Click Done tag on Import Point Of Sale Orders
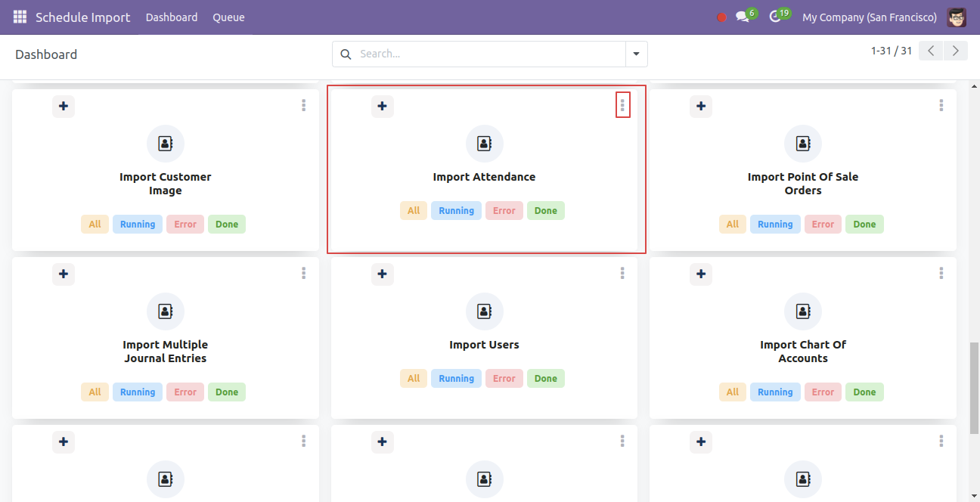980x502 pixels. pos(865,225)
